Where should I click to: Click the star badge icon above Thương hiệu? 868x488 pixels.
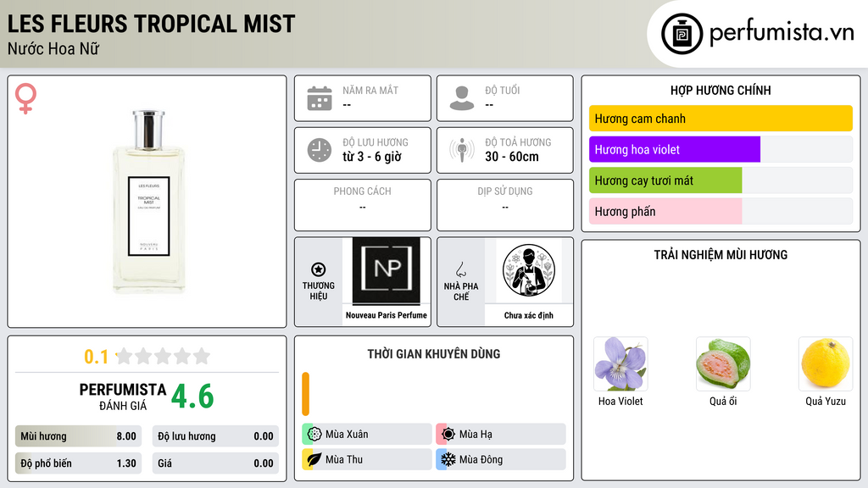(x=319, y=269)
